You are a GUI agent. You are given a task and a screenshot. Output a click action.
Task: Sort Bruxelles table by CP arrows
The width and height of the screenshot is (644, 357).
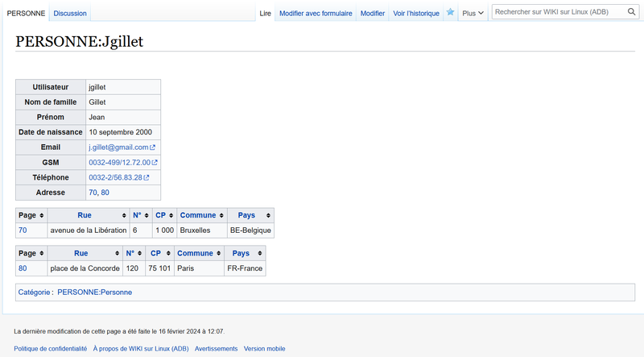171,215
